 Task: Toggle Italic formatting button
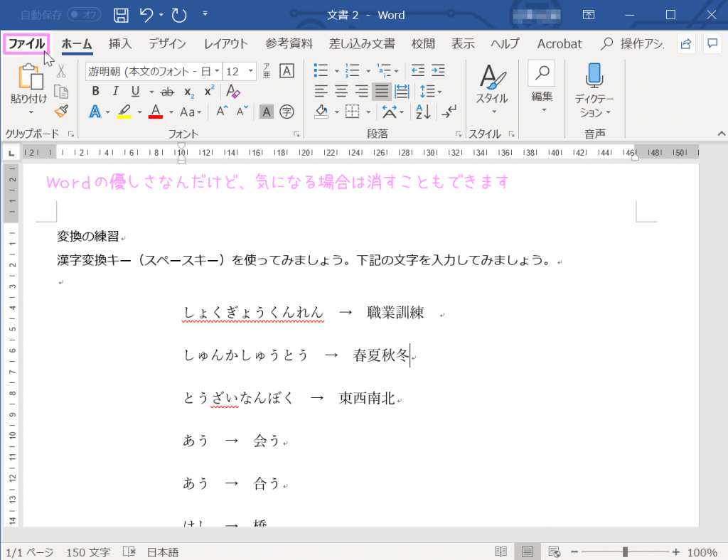(114, 92)
